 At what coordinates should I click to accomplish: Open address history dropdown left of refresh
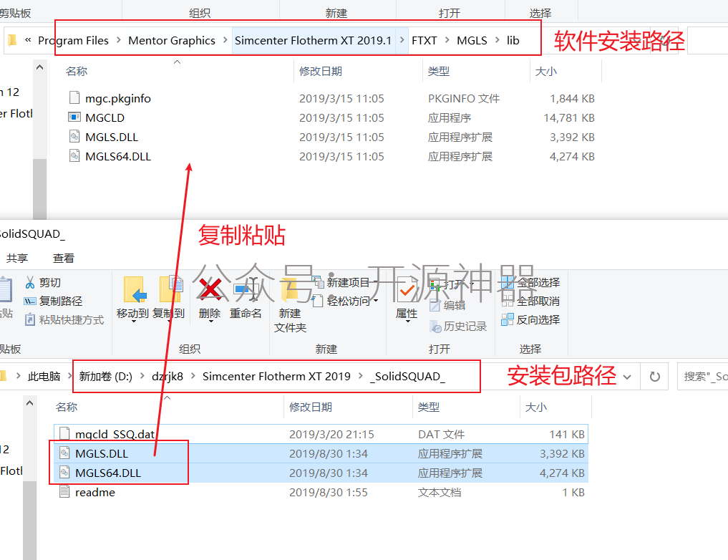(x=627, y=377)
